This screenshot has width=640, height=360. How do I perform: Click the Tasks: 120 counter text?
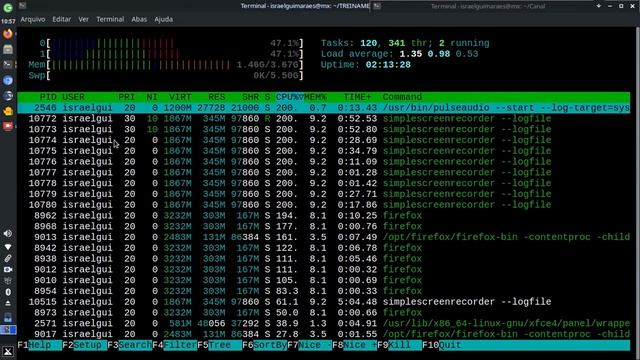(349, 43)
